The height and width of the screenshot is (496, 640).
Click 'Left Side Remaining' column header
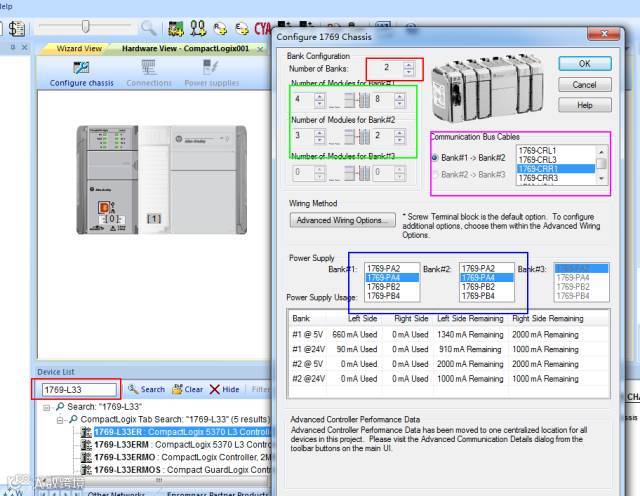(x=470, y=318)
